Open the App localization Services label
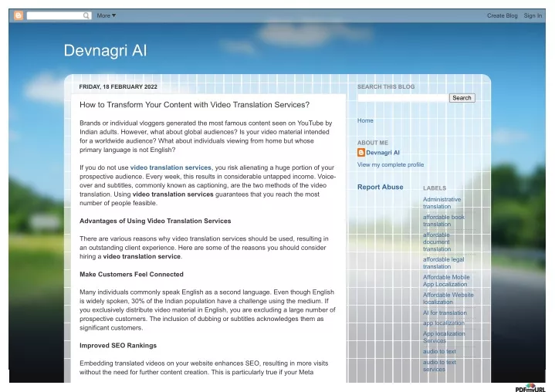555x392 pixels. tap(444, 337)
